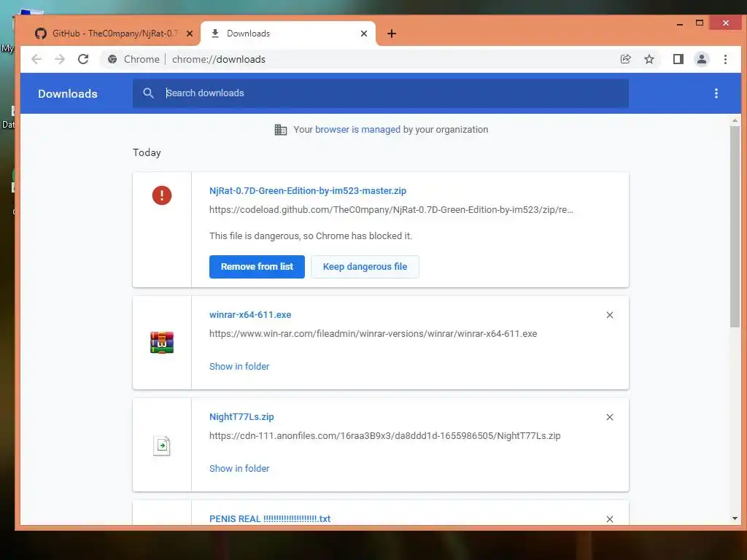Remove winrar-x64-611.exe entry with X
The image size is (747, 560).
coord(610,315)
